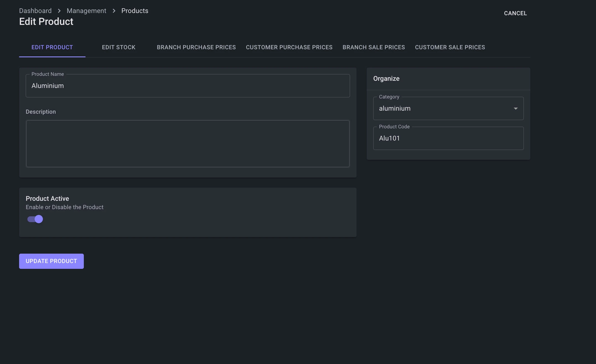Image resolution: width=596 pixels, height=364 pixels.
Task: Toggle the Product Active switch
Action: pyautogui.click(x=35, y=219)
